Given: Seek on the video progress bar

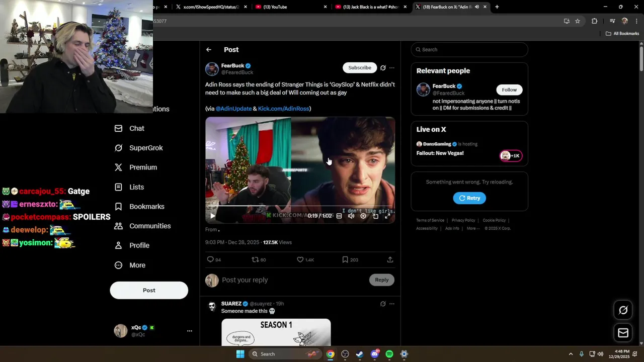Looking at the screenshot, I should pyautogui.click(x=300, y=206).
